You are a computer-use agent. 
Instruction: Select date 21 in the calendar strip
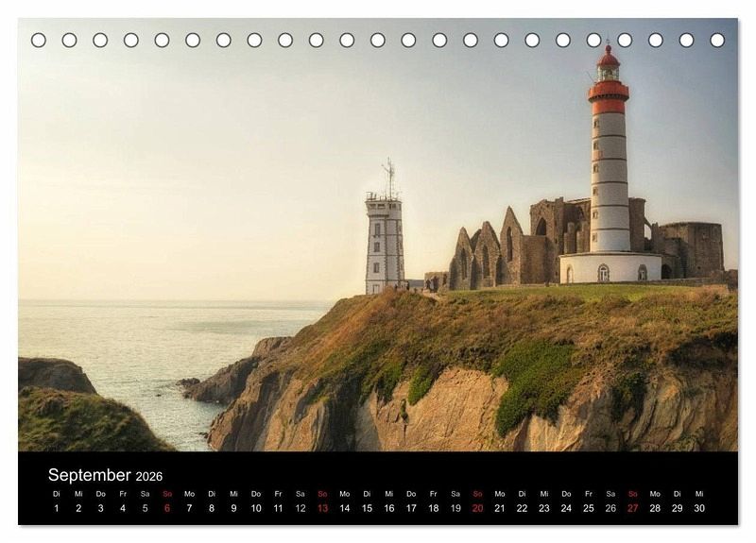(500, 508)
